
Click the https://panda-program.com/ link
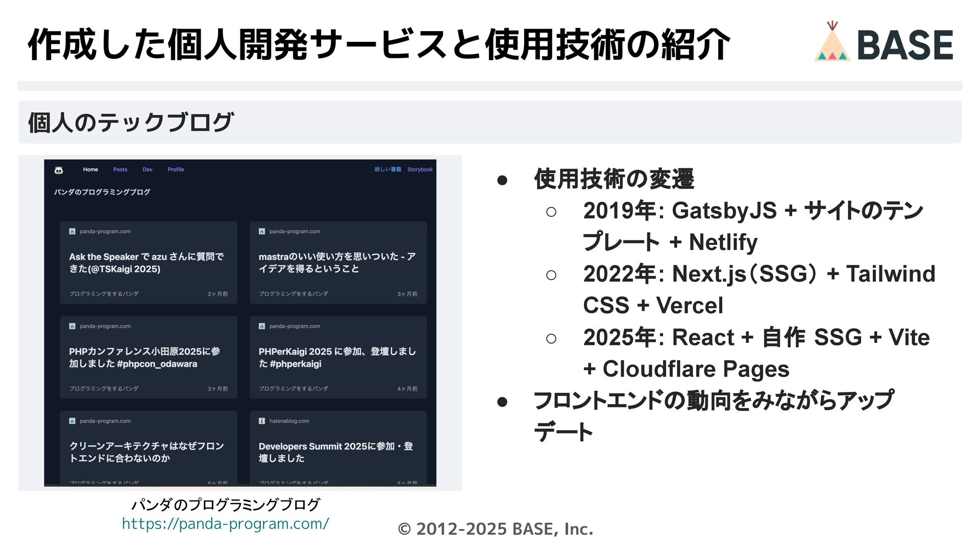(225, 524)
